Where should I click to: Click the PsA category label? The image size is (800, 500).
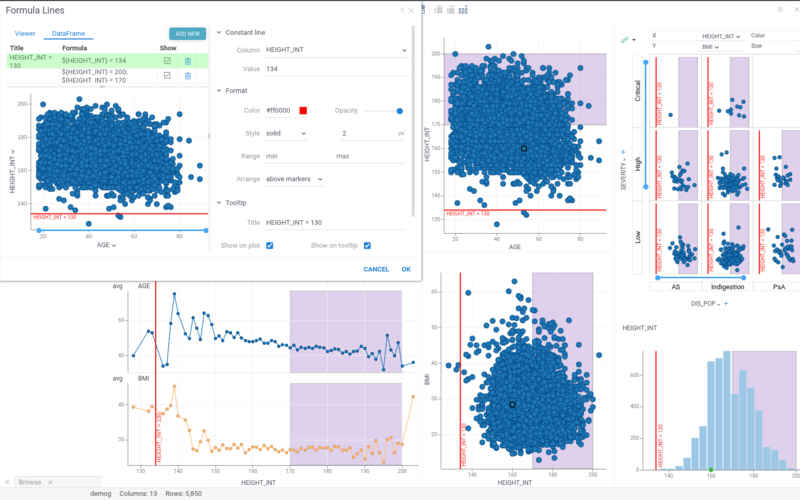(x=779, y=287)
